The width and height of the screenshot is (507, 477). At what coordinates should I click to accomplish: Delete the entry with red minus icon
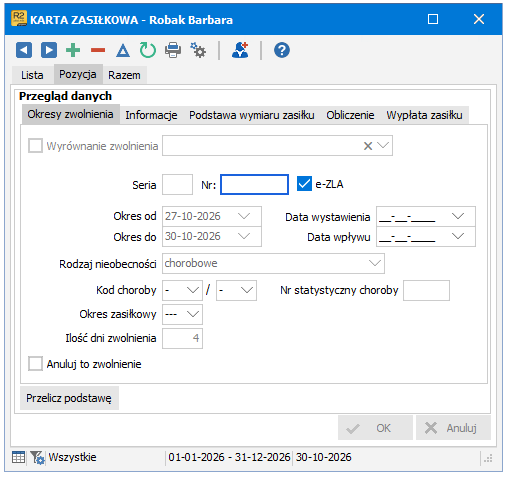click(x=98, y=50)
